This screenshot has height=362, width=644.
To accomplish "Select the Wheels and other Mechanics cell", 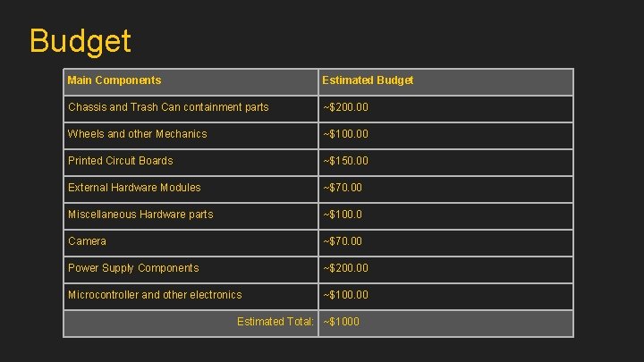I will (x=138, y=134).
